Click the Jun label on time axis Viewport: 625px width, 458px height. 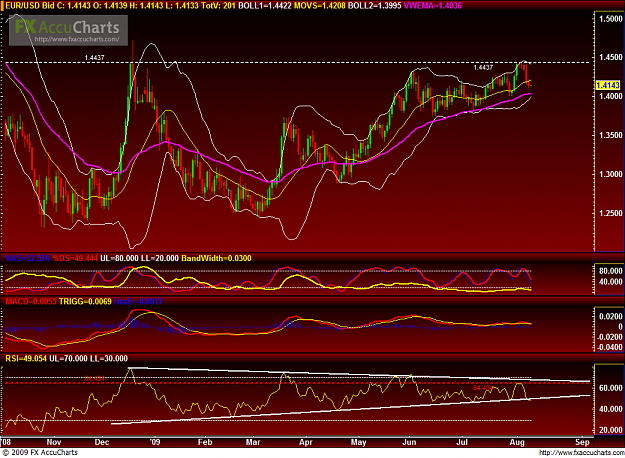pos(409,442)
